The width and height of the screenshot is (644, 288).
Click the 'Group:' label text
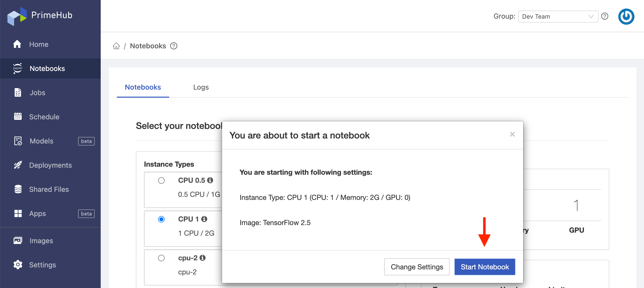505,16
